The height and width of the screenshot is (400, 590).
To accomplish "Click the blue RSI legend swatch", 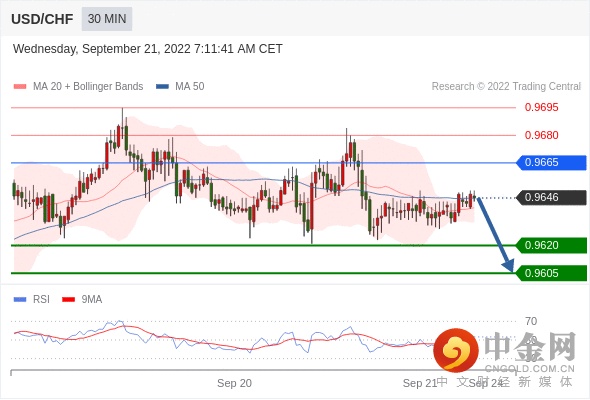I will tap(20, 300).
